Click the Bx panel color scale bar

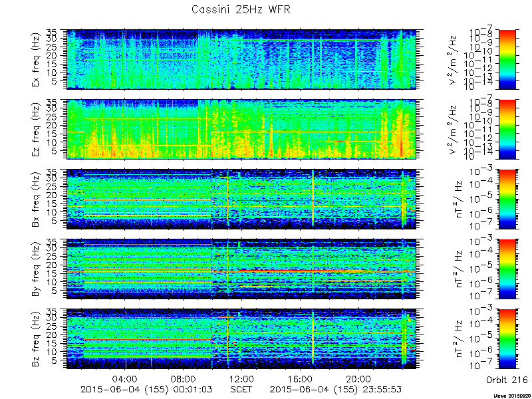pyautogui.click(x=507, y=199)
